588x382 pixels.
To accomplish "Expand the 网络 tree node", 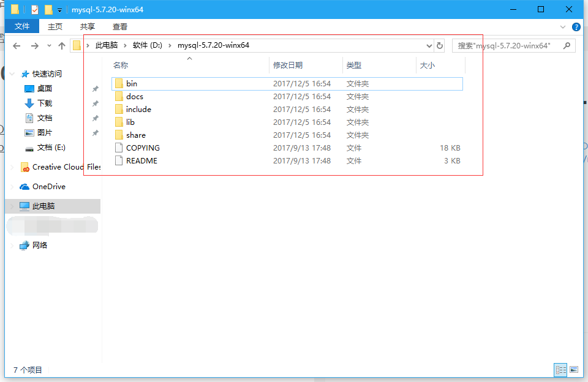I will tap(12, 245).
